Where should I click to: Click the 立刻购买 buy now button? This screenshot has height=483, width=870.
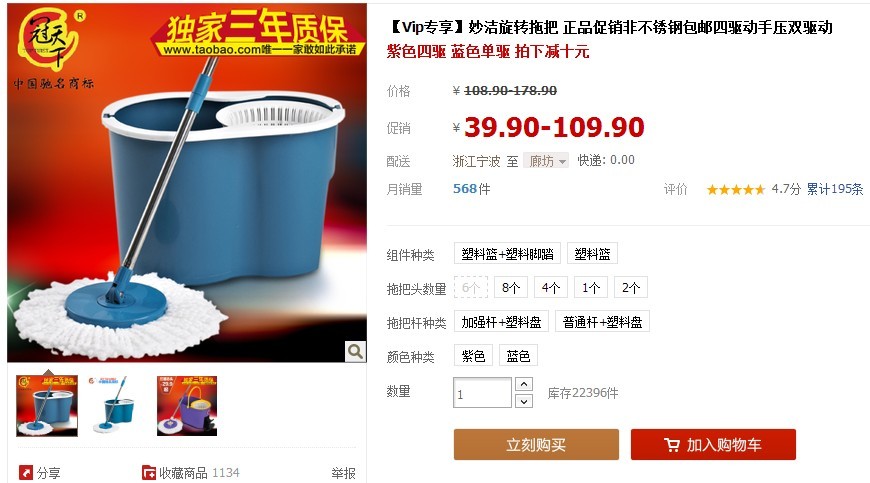pyautogui.click(x=536, y=445)
